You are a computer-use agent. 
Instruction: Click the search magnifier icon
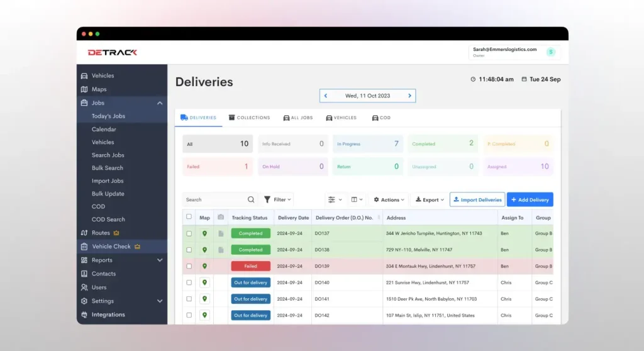(251, 200)
